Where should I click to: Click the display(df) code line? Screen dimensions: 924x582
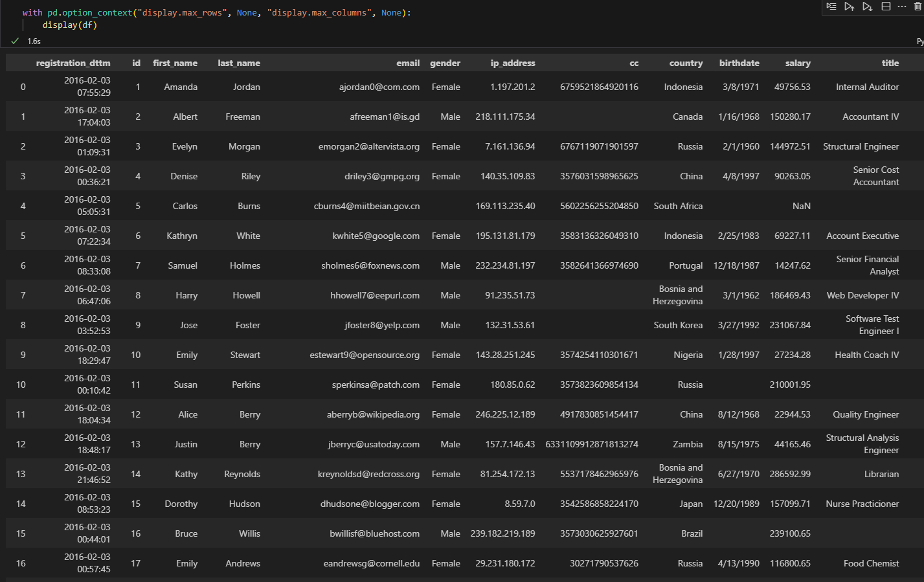pos(70,25)
